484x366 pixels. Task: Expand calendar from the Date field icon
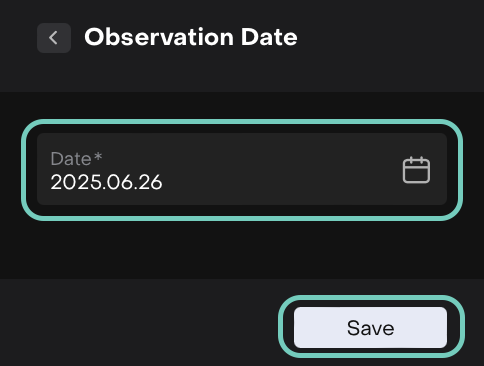[416, 170]
